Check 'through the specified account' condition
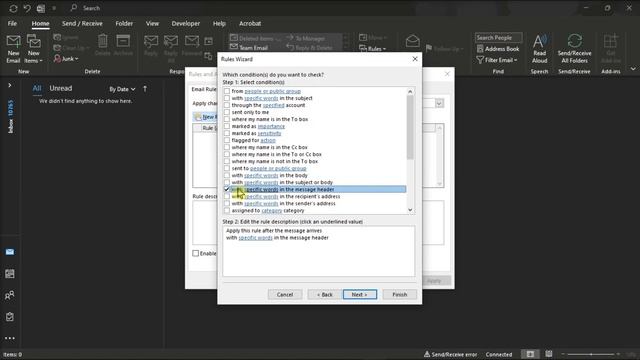 point(227,105)
